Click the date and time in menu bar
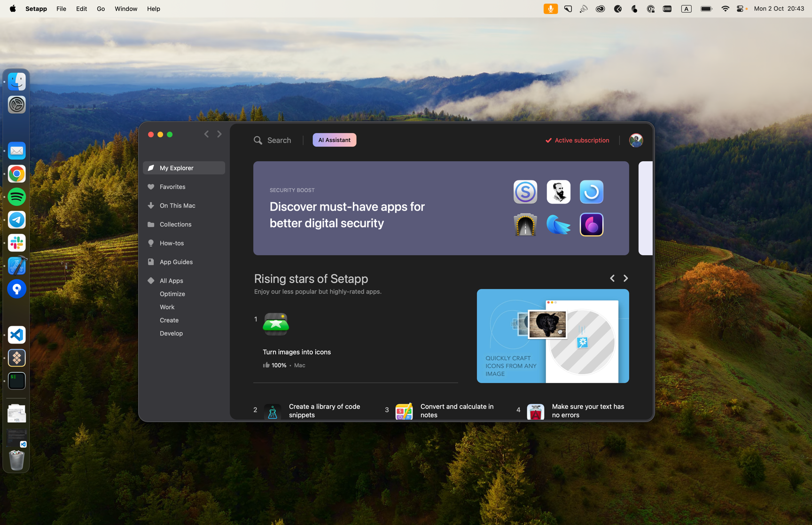 click(x=779, y=8)
